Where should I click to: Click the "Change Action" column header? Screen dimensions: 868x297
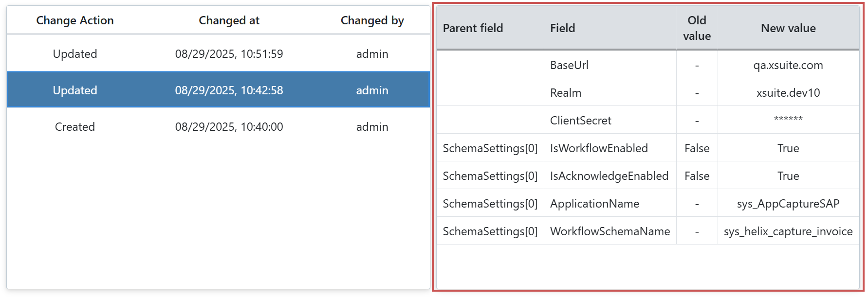75,20
